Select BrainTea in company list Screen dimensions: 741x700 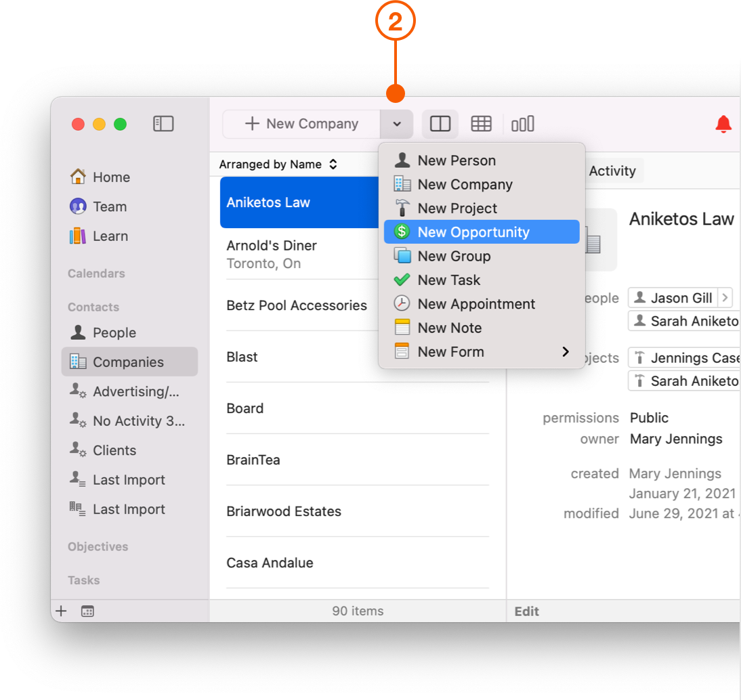coord(357,460)
